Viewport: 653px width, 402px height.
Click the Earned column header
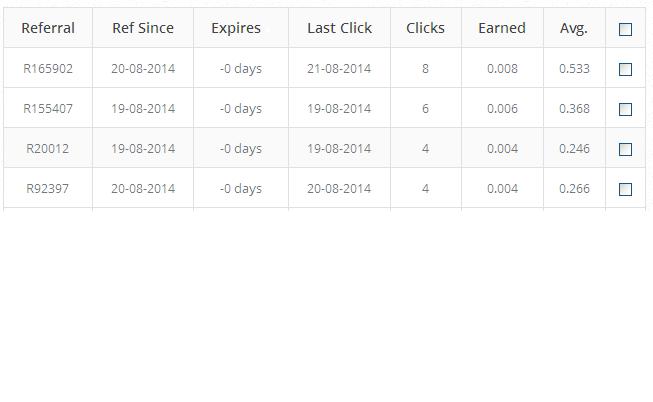coord(502,28)
